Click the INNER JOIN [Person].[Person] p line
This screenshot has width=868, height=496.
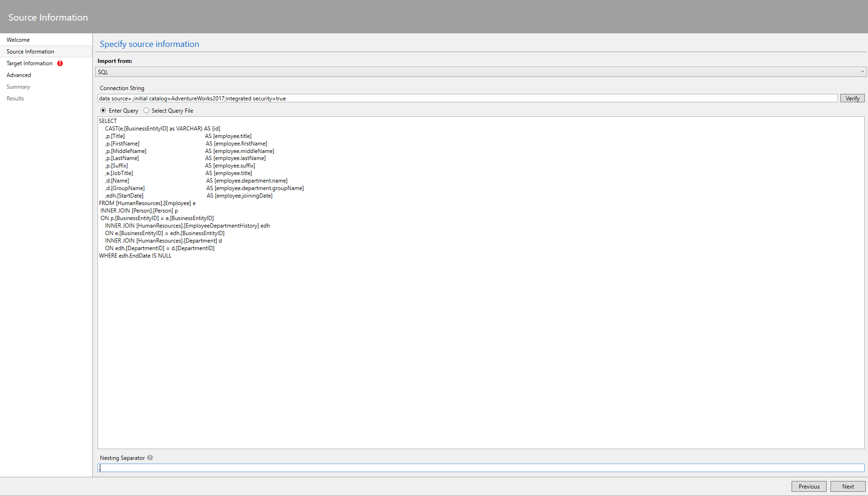coord(139,211)
